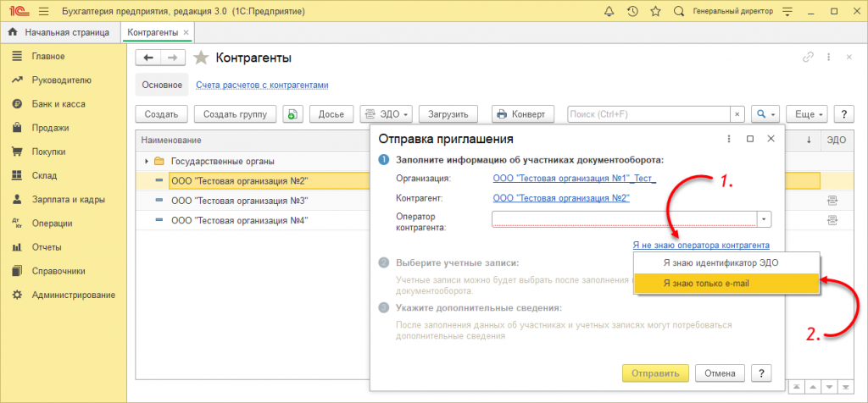Open the three-dot menu in Контрагенты header
Image resolution: width=868 pixels, height=403 pixels.
tap(829, 57)
